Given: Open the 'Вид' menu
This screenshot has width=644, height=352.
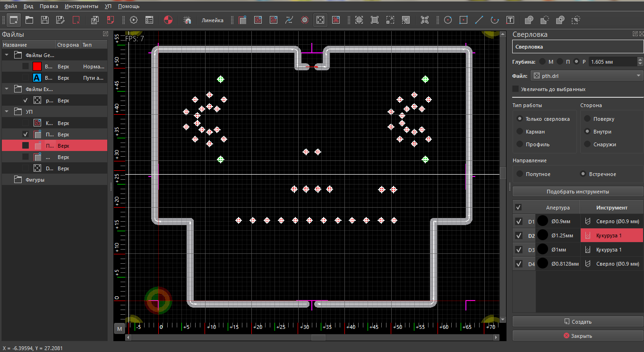Looking at the screenshot, I should pyautogui.click(x=28, y=6).
